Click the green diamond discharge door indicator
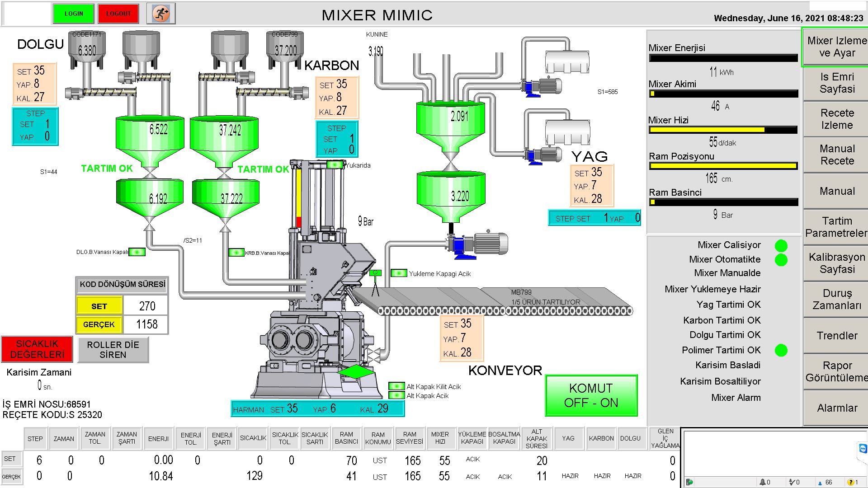This screenshot has width=868, height=488. tap(357, 371)
